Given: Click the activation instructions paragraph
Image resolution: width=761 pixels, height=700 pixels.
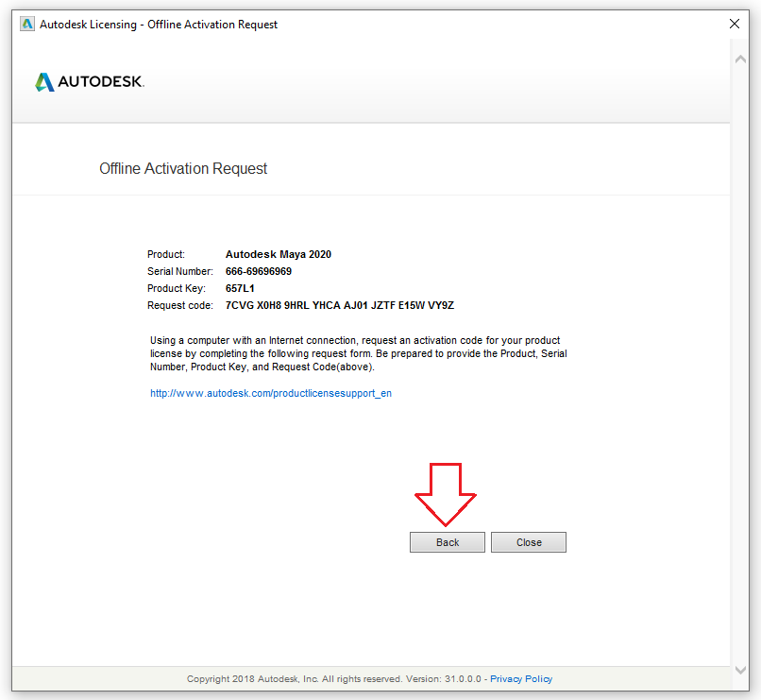Looking at the screenshot, I should tap(358, 353).
